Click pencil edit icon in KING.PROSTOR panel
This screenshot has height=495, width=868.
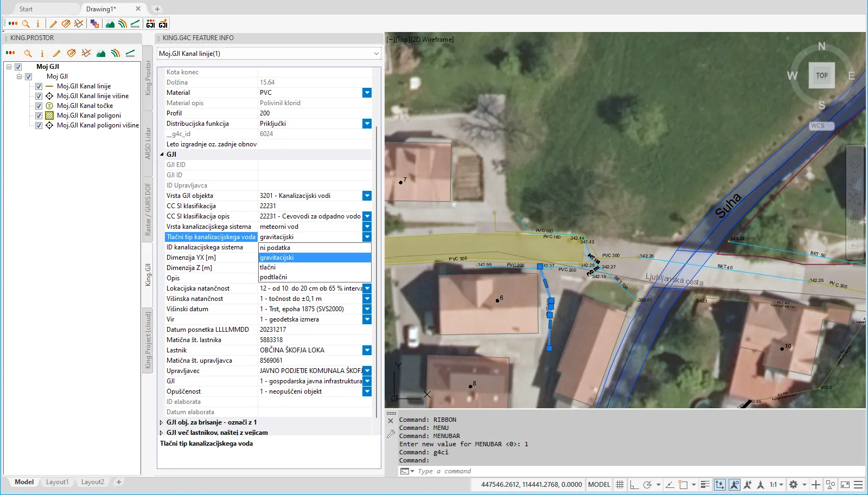[x=56, y=53]
